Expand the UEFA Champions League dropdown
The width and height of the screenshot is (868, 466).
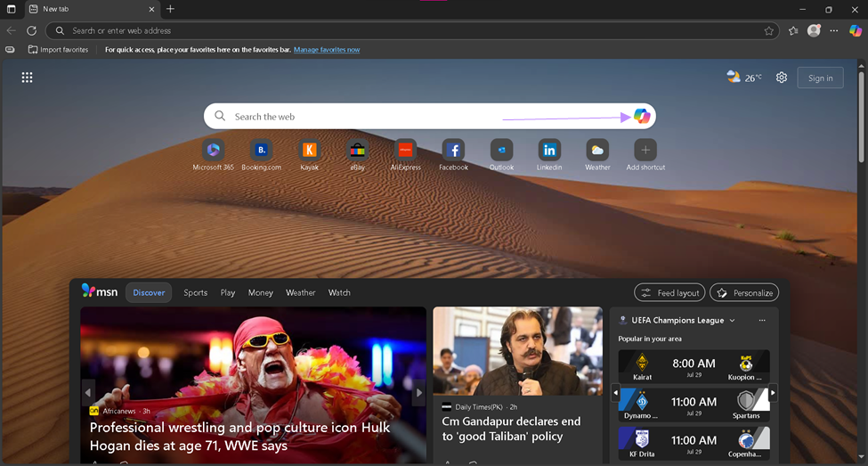[733, 320]
